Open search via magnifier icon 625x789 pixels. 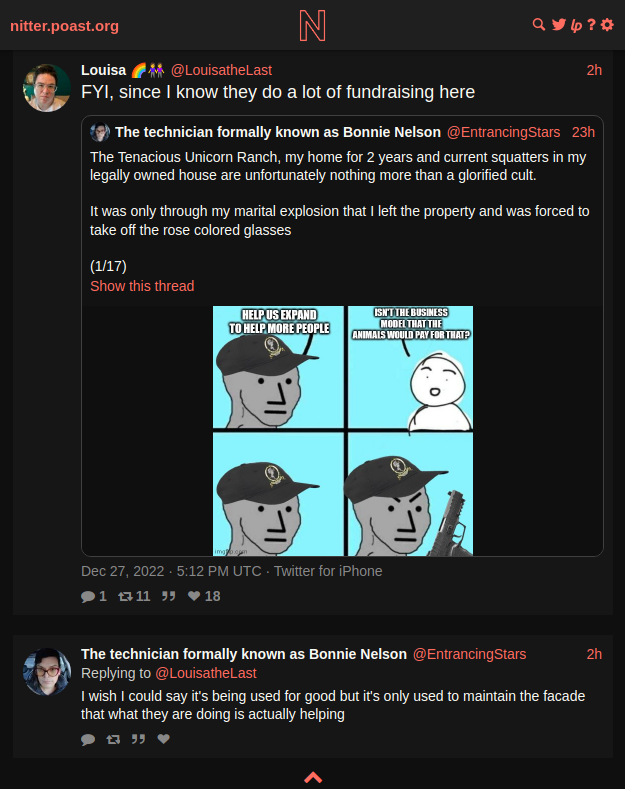coord(538,25)
